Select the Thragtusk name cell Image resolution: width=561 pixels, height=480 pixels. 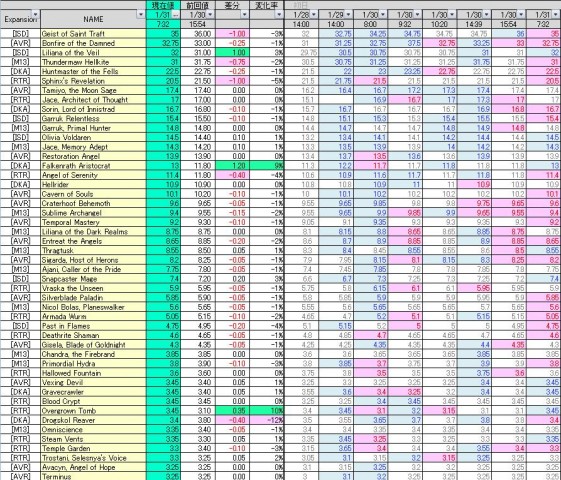click(93, 250)
